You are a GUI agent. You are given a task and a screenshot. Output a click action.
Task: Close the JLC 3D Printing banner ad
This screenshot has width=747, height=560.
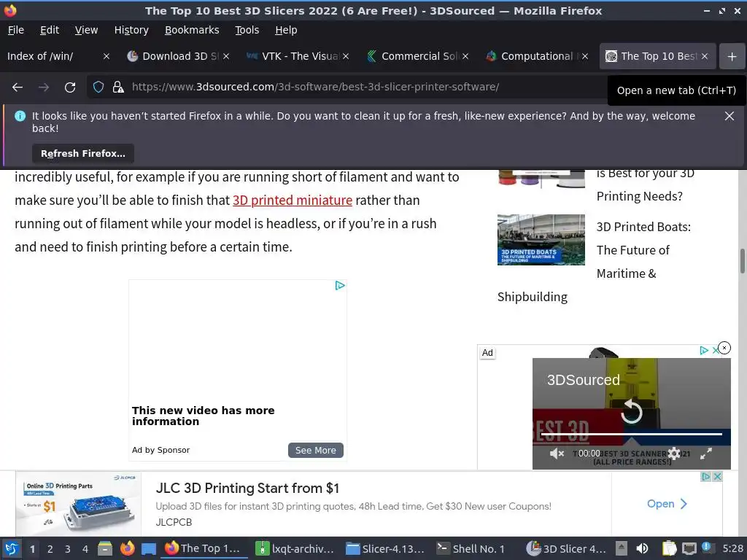tap(718, 476)
